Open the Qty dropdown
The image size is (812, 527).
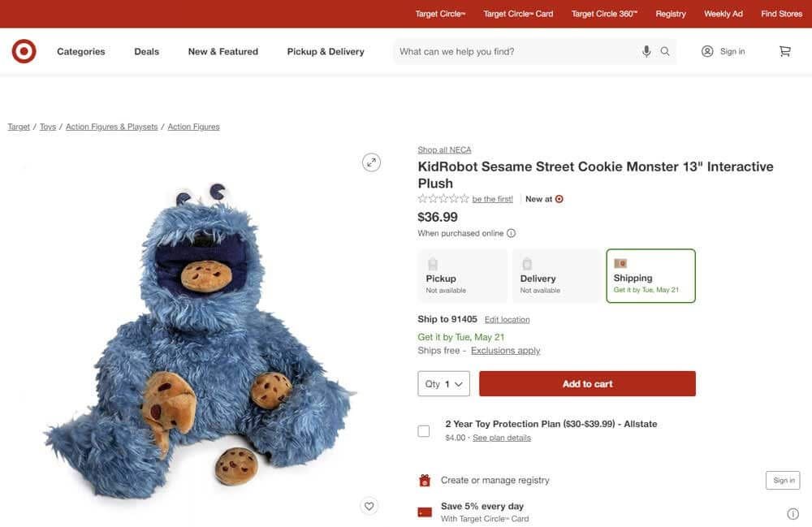(x=443, y=383)
